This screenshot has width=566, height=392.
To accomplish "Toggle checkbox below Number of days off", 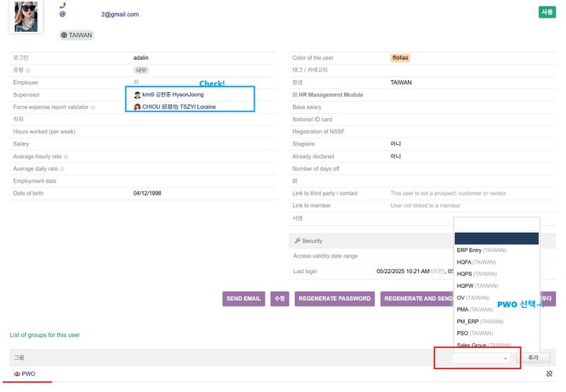I will [x=295, y=181].
